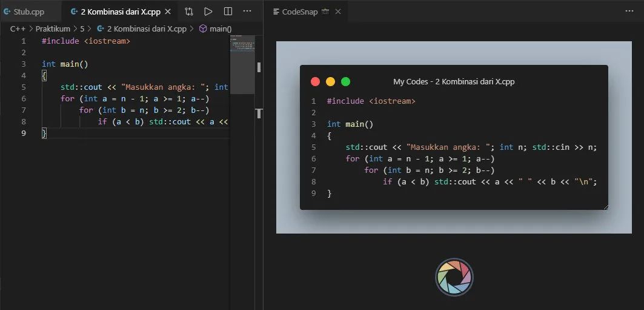
Task: Click the CodeSnap shutter capture button
Action: (454, 277)
